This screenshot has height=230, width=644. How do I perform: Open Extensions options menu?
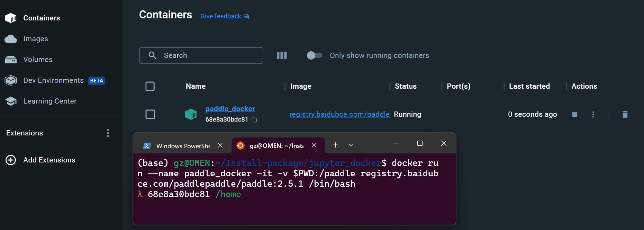pyautogui.click(x=108, y=133)
